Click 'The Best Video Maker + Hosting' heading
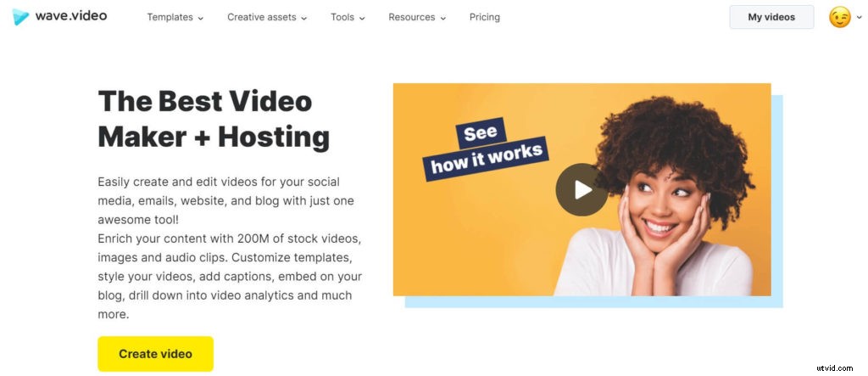The width and height of the screenshot is (868, 376). point(214,119)
